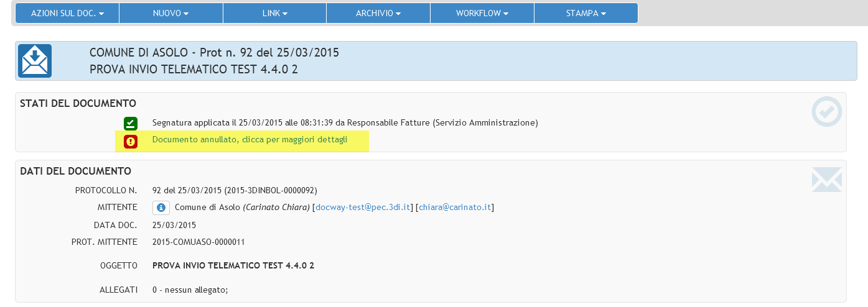Click the 'Segnatura applicata' status text
Viewport: 868px width, 307px height.
point(345,123)
